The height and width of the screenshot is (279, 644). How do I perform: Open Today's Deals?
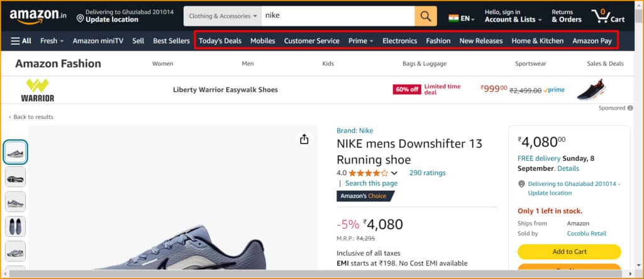220,41
